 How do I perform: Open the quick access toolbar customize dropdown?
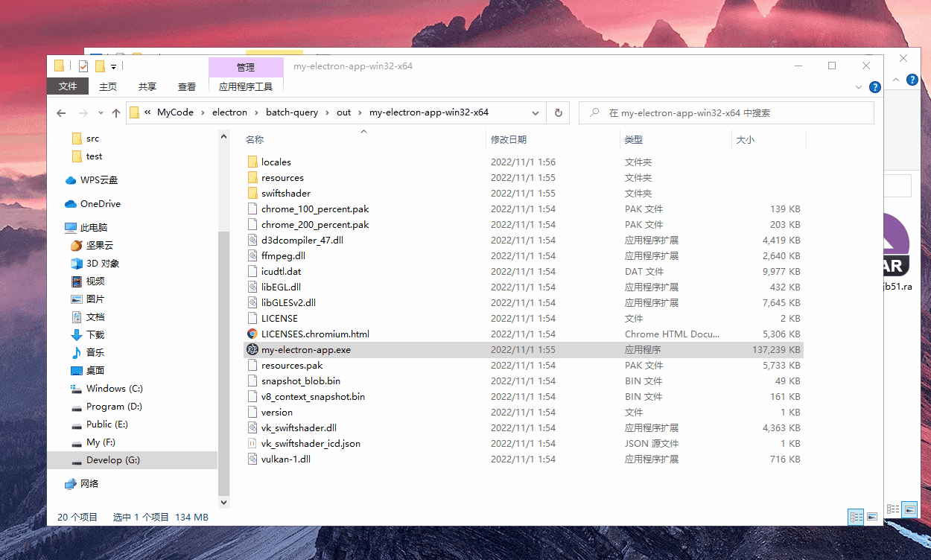pyautogui.click(x=113, y=67)
